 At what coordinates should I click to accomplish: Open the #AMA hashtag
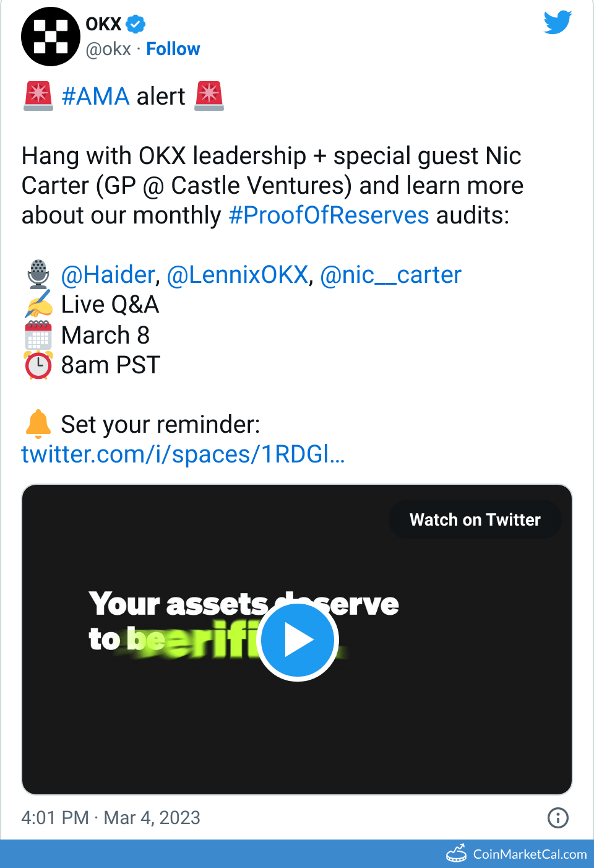[95, 97]
